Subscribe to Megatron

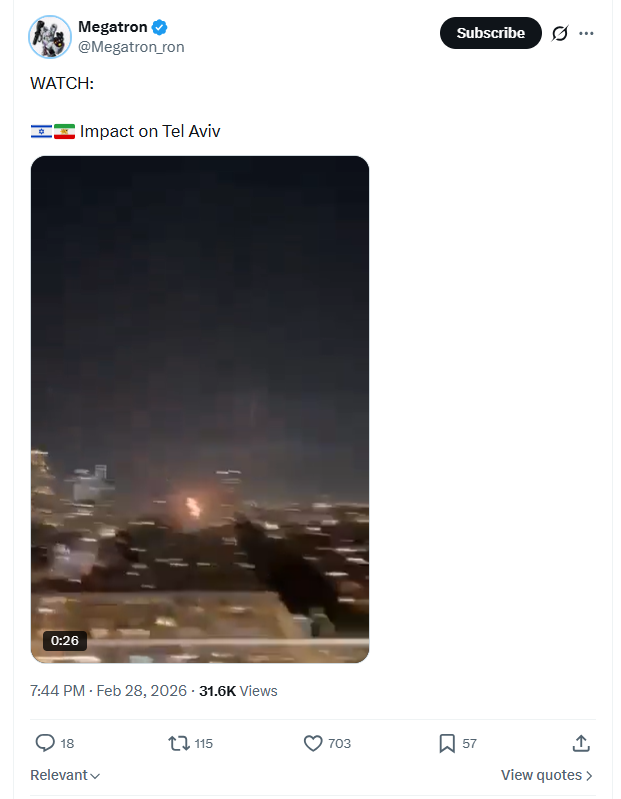click(x=491, y=33)
